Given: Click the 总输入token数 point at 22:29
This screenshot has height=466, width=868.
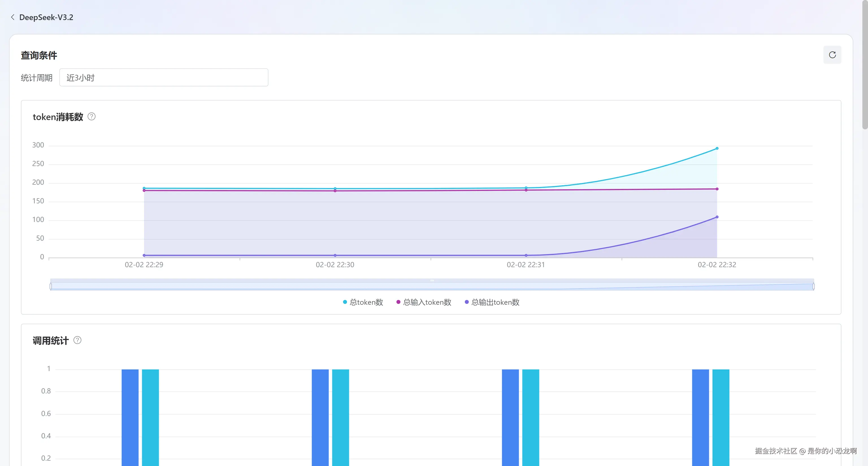Looking at the screenshot, I should [x=144, y=191].
